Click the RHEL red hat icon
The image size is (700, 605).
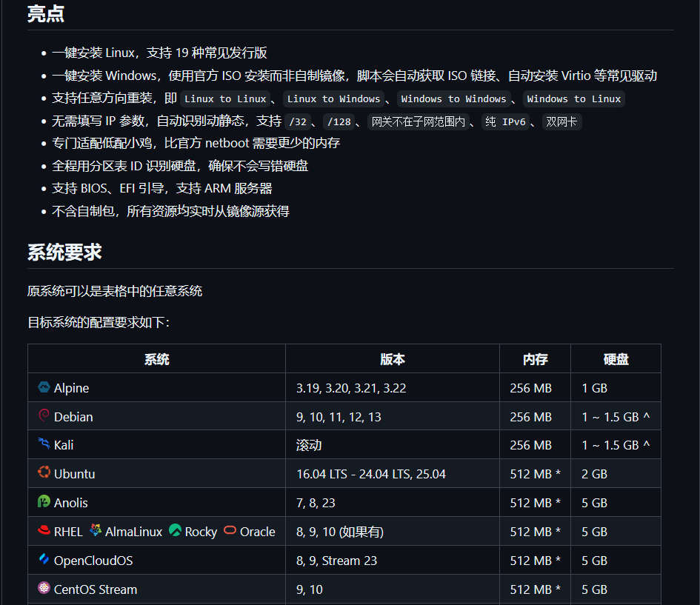(x=44, y=530)
